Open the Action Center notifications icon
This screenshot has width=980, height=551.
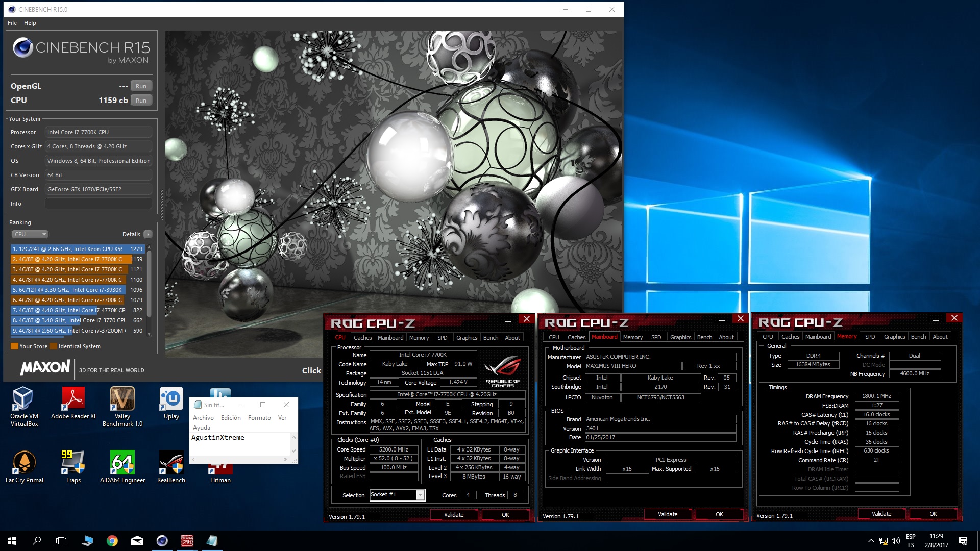(x=963, y=541)
